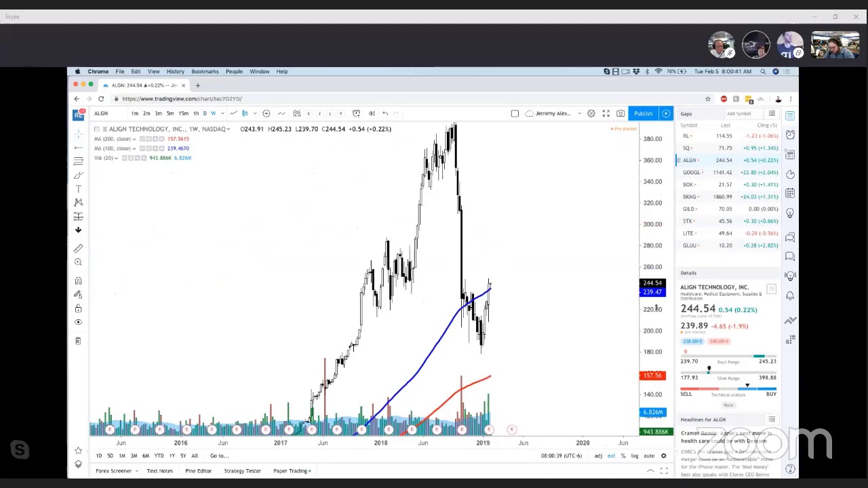Select the text annotation tool

point(78,188)
